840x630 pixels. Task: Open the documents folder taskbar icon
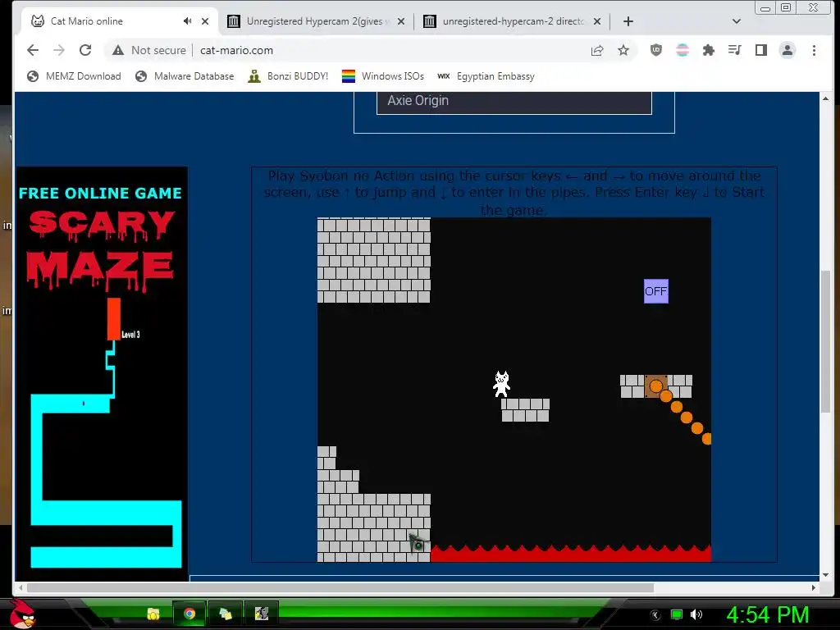[x=226, y=614]
